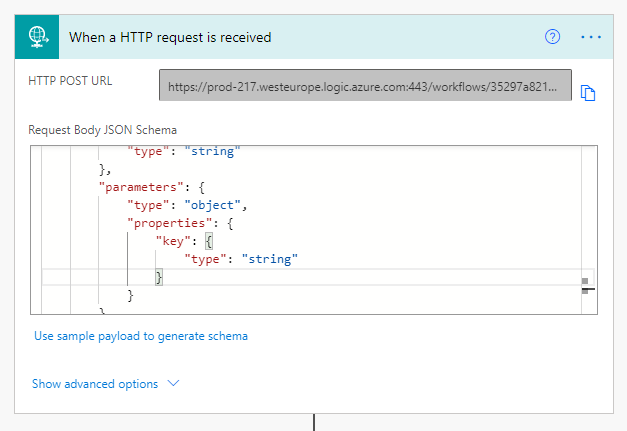
Task: Click the HTTP POST URL field
Action: [x=365, y=86]
